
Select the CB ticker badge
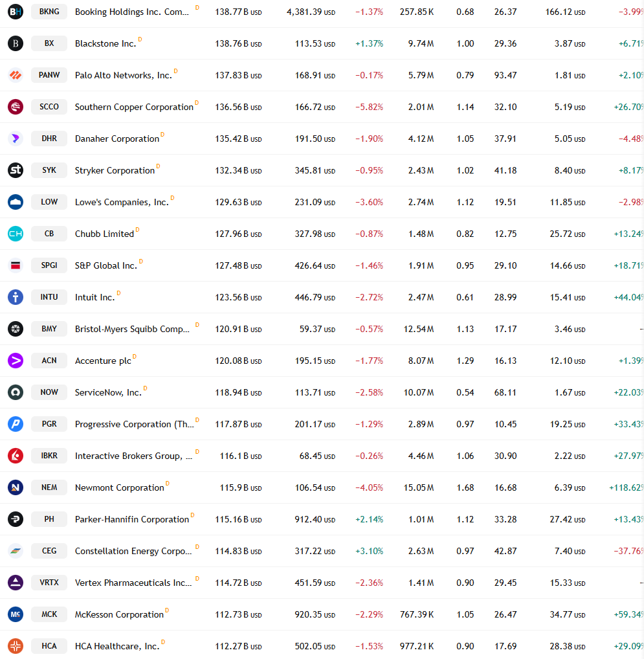49,234
